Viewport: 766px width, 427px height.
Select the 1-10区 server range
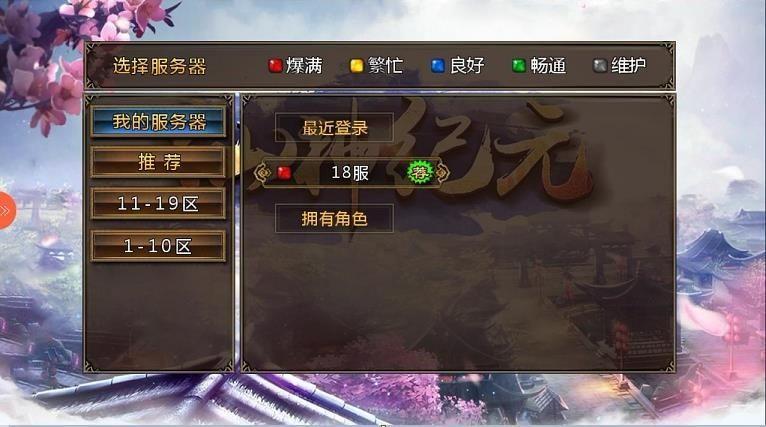[158, 246]
